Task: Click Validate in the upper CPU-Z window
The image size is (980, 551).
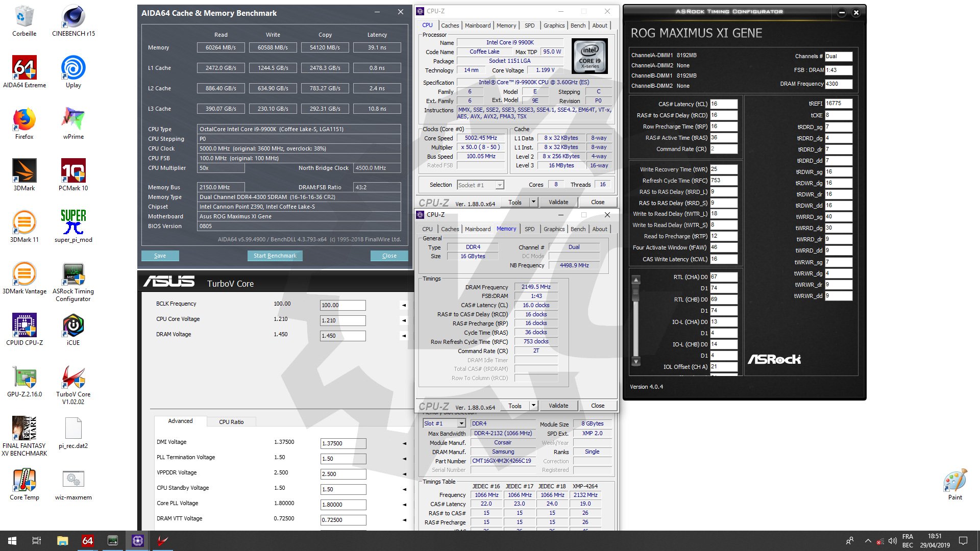Action: pyautogui.click(x=558, y=202)
